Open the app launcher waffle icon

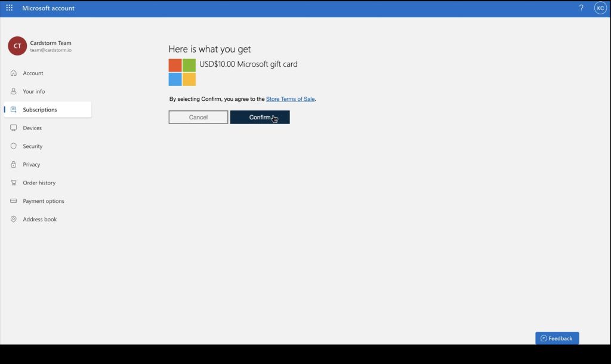(9, 8)
